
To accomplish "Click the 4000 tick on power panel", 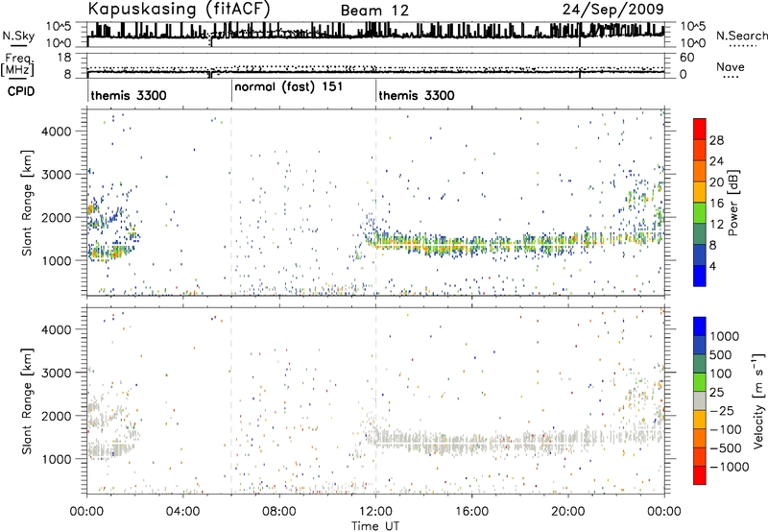I will tap(56, 132).
